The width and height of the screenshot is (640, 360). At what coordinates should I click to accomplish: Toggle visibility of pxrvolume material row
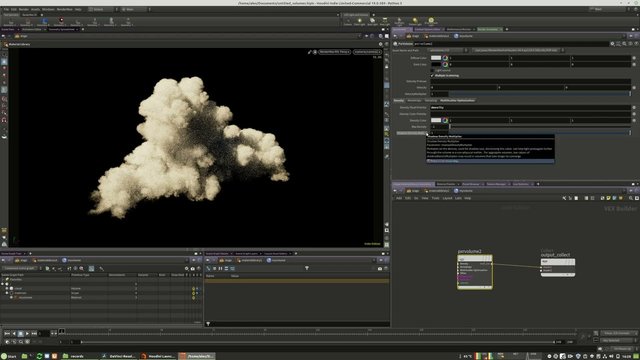tap(193, 298)
